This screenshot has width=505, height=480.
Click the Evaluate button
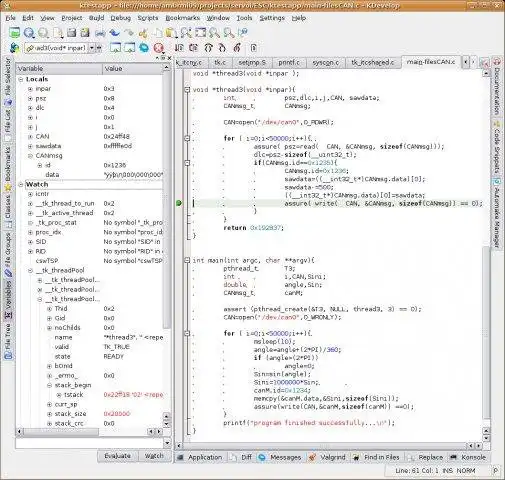click(118, 456)
